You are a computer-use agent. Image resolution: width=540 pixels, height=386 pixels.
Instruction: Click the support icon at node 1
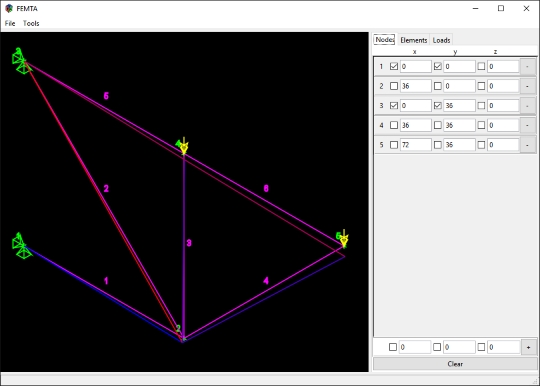[x=21, y=247]
